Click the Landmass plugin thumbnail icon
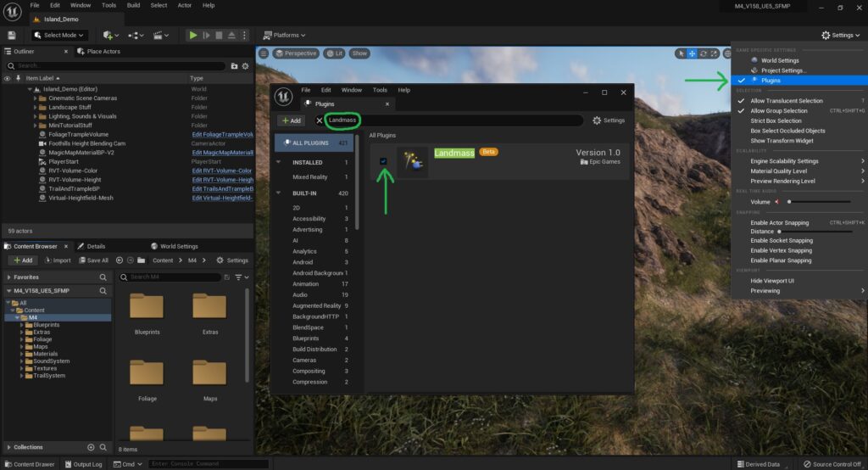This screenshot has width=868, height=470. (x=413, y=161)
